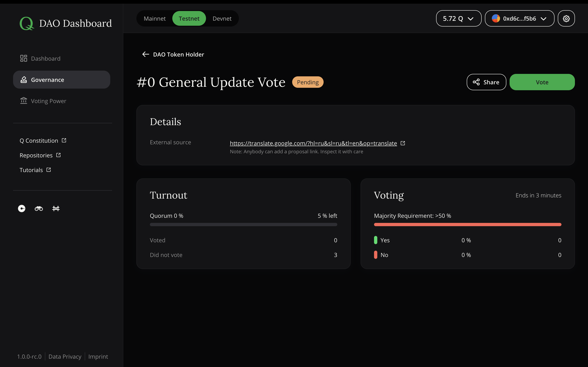Click the DAO Dashboard home icon
The image size is (588, 367).
(26, 23)
